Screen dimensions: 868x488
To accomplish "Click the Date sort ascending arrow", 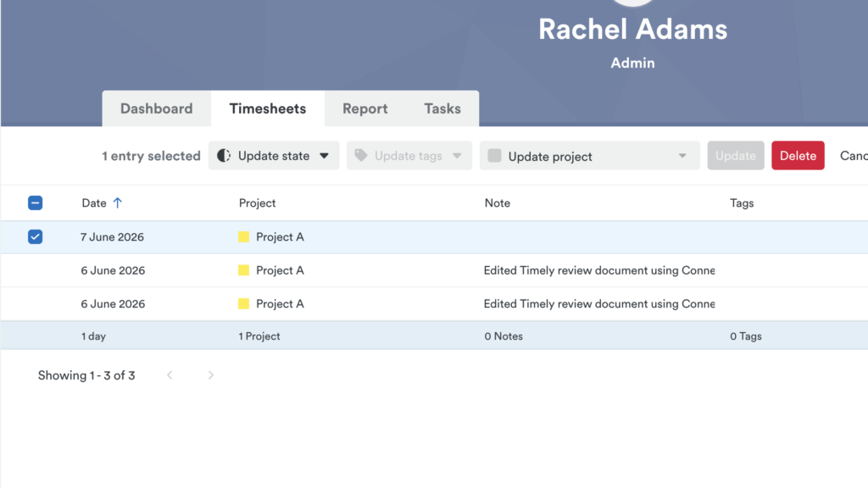I will pos(117,203).
